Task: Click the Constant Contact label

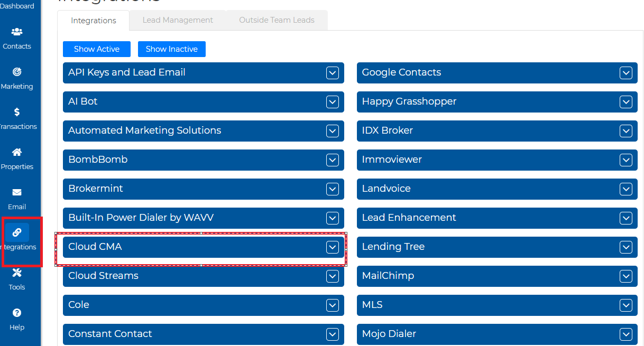Action: pyautogui.click(x=110, y=334)
